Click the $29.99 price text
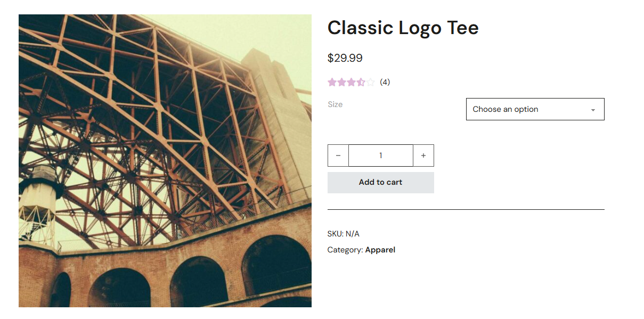The height and width of the screenshot is (319, 644). (345, 58)
